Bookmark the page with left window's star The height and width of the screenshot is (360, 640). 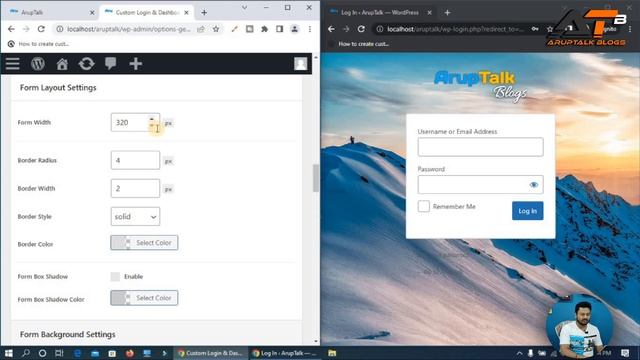pyautogui.click(x=216, y=29)
